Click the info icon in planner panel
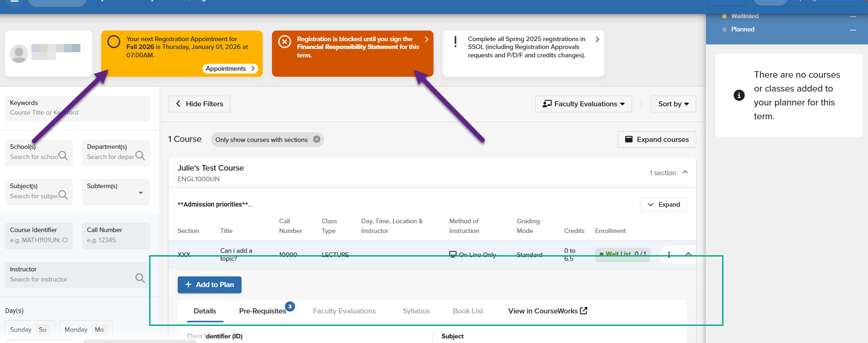This screenshot has height=343, width=868. (739, 95)
